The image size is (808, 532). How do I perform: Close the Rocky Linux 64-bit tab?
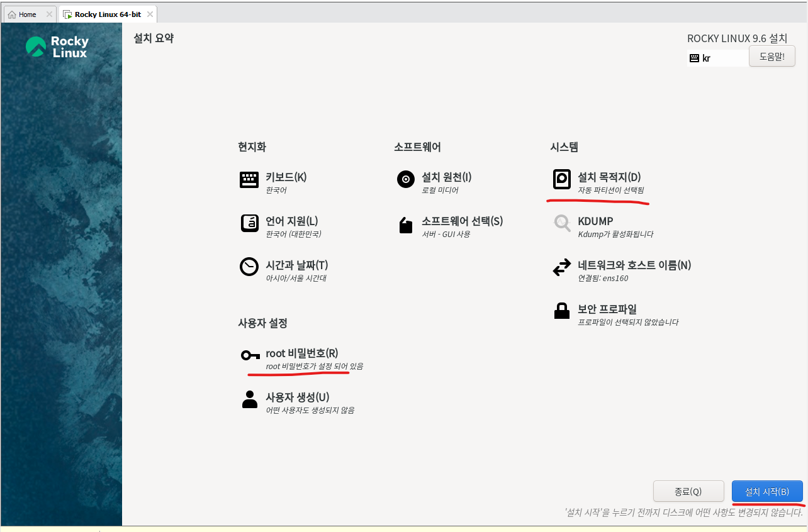point(150,14)
